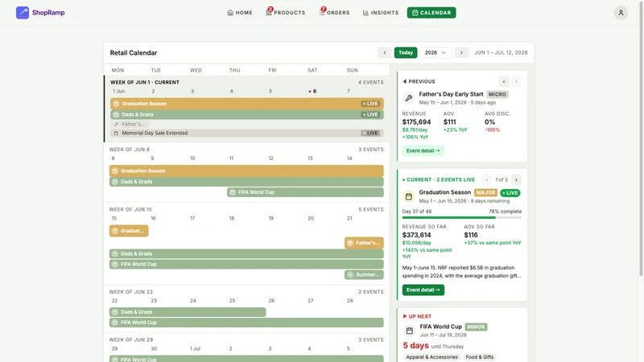Open Memorial Day Sale Extended event bar
Image resolution: width=644 pixels, height=362 pixels.
tap(247, 133)
